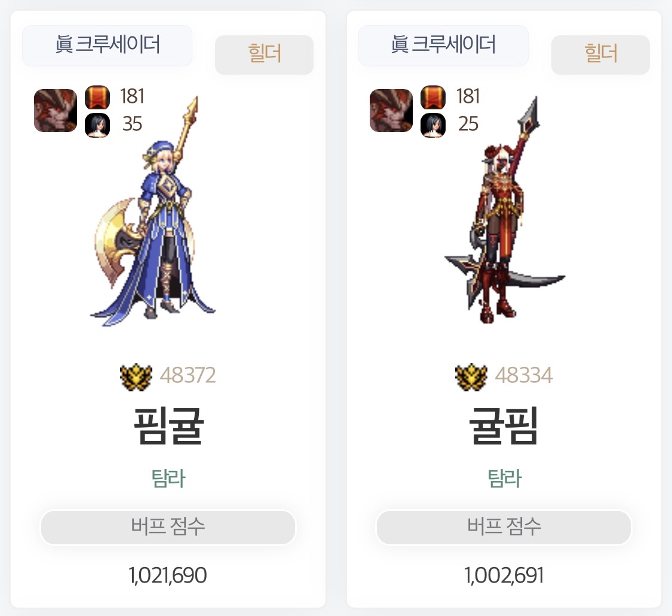Click the 탐라 guild name under 핌귤
The image size is (672, 616).
[168, 479]
